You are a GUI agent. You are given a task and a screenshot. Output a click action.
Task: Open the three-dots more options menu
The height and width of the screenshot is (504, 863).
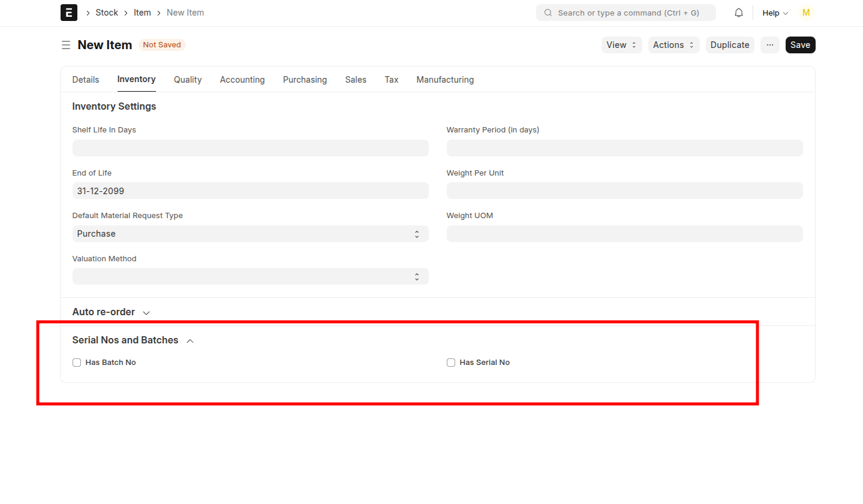[x=770, y=45]
